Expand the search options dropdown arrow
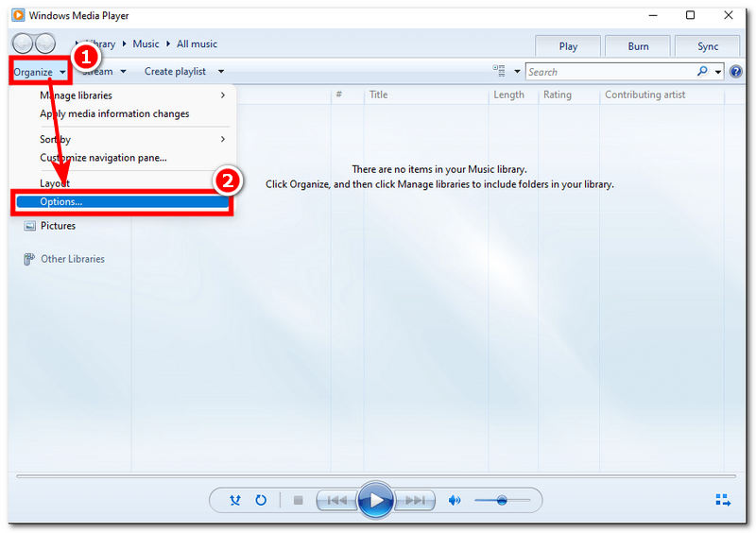Image resolution: width=756 pixels, height=533 pixels. (x=718, y=72)
